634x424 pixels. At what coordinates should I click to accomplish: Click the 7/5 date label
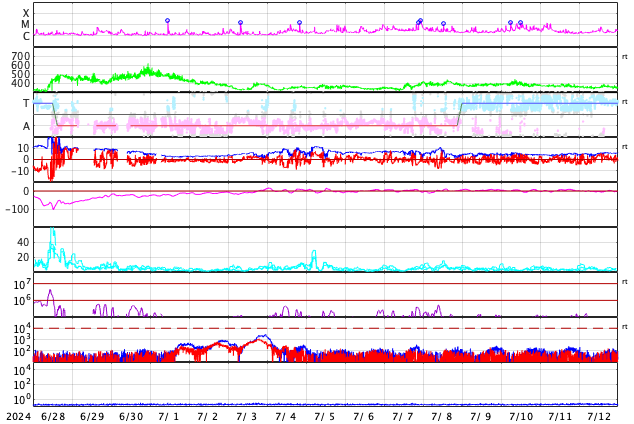pyautogui.click(x=324, y=417)
